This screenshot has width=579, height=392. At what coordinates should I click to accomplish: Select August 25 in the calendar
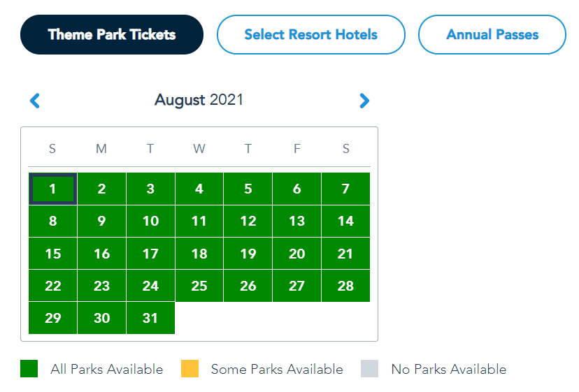199,286
